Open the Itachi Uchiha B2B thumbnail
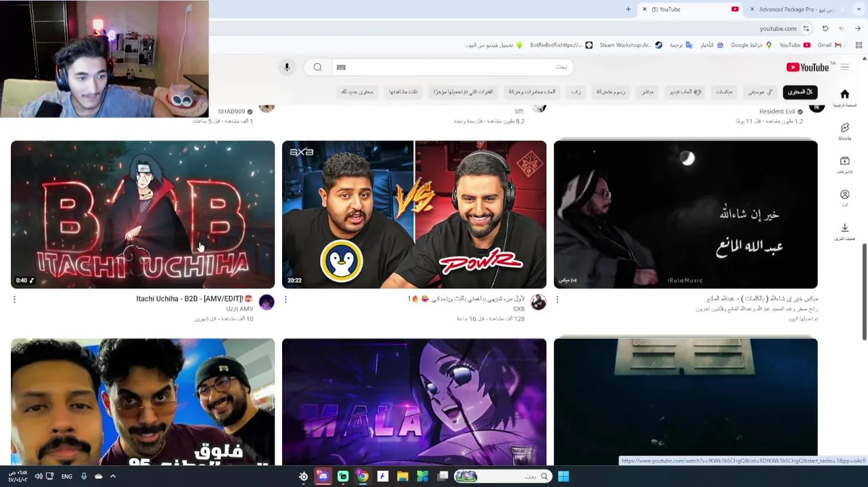Screen dimensions: 868x487 click(x=143, y=214)
